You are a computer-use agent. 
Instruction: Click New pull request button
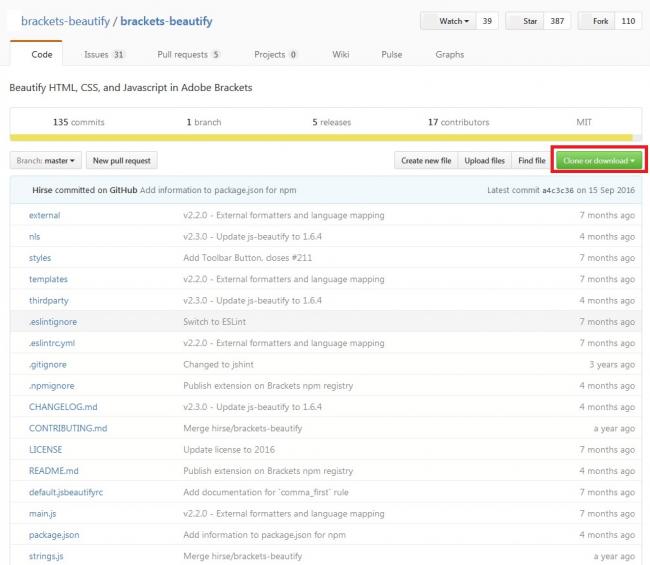121,160
